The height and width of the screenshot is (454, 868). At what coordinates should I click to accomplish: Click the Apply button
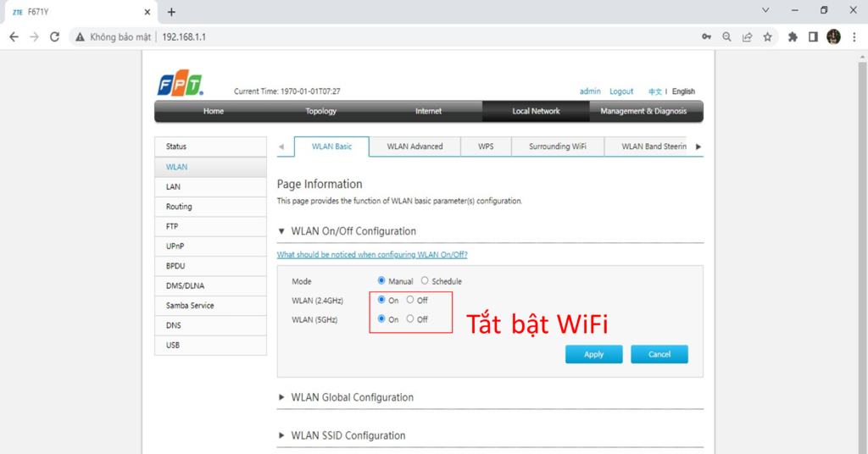593,354
